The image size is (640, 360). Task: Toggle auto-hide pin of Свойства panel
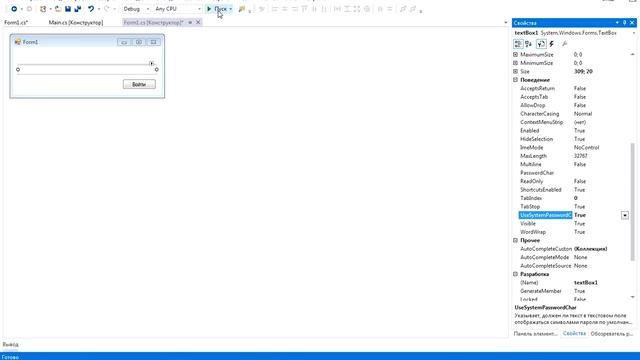pos(624,23)
